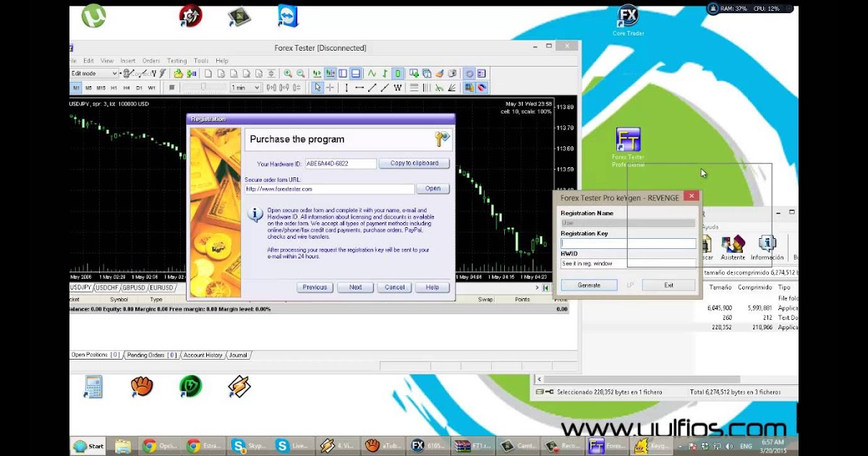This screenshot has width=868, height=456.
Task: Click the secure order form URL field
Action: tap(329, 189)
